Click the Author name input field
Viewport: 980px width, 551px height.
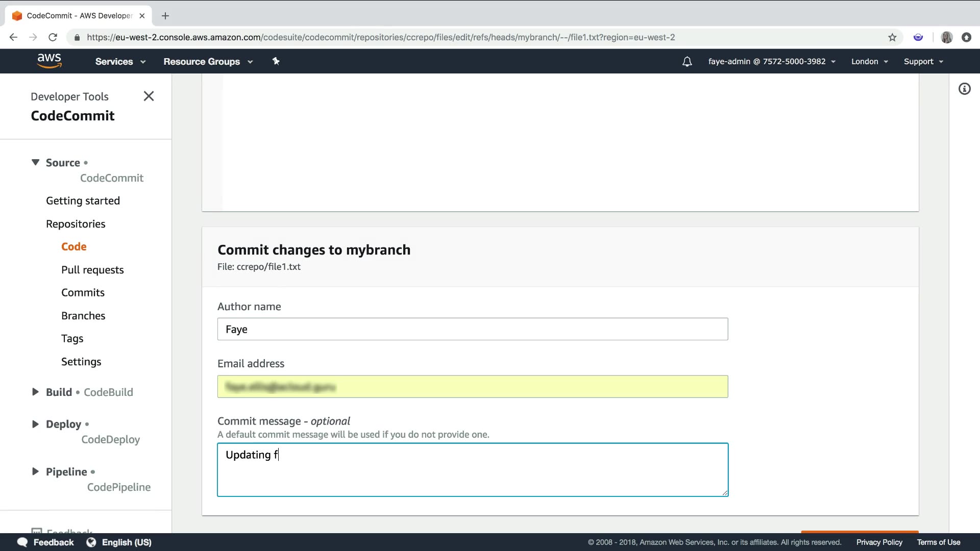tap(472, 329)
